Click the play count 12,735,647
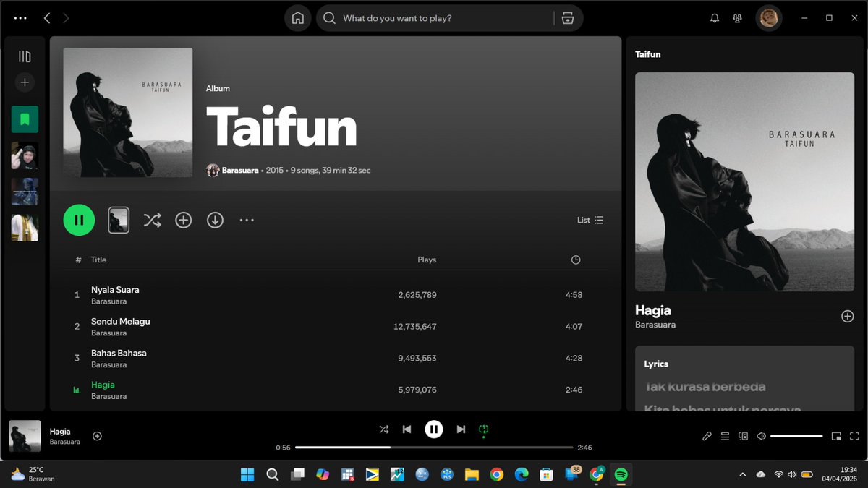 [415, 327]
